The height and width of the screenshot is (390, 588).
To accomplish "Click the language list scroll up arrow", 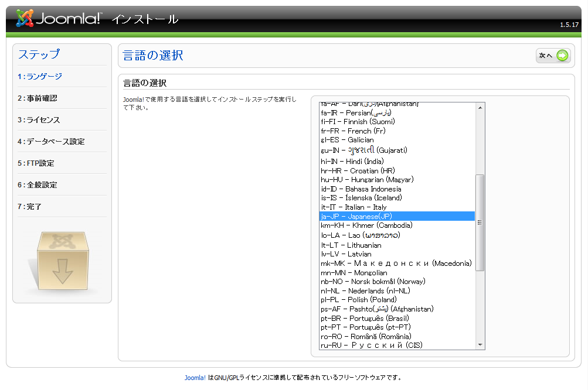I will [x=480, y=108].
